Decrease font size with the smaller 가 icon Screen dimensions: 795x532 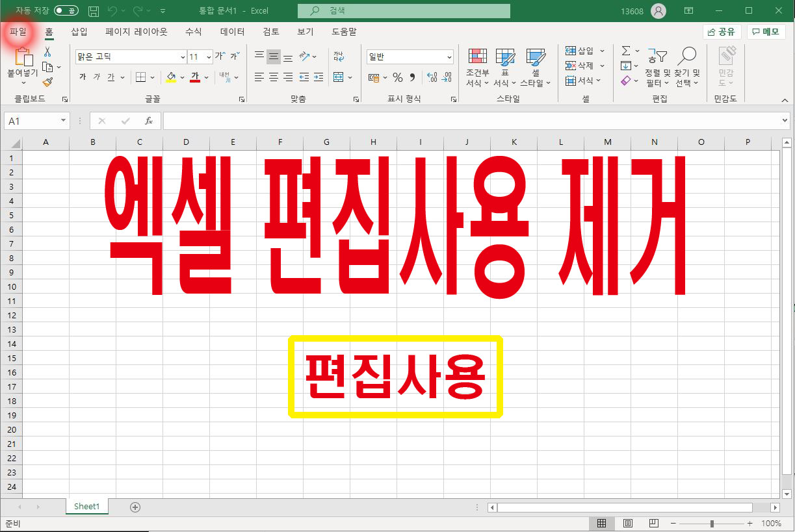235,57
